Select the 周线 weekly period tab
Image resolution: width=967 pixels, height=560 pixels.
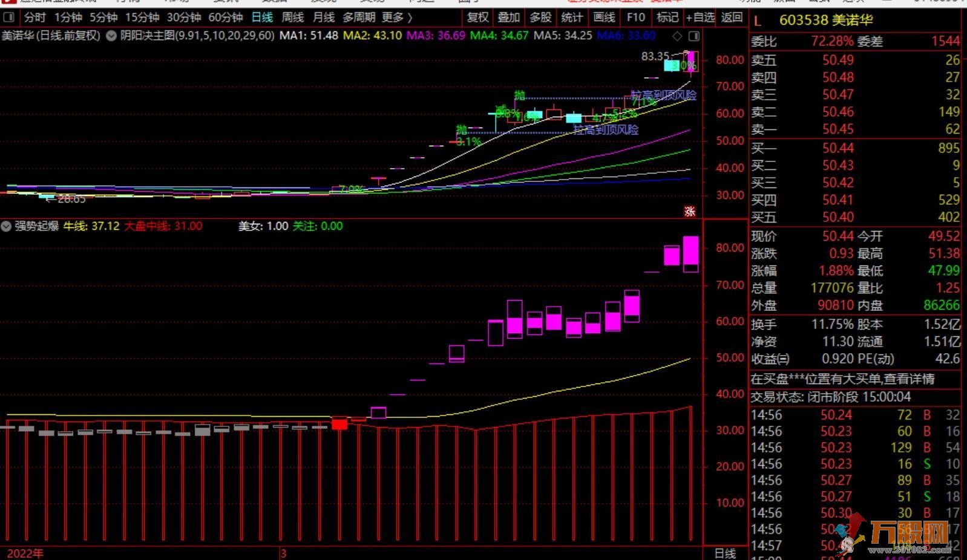coord(293,18)
